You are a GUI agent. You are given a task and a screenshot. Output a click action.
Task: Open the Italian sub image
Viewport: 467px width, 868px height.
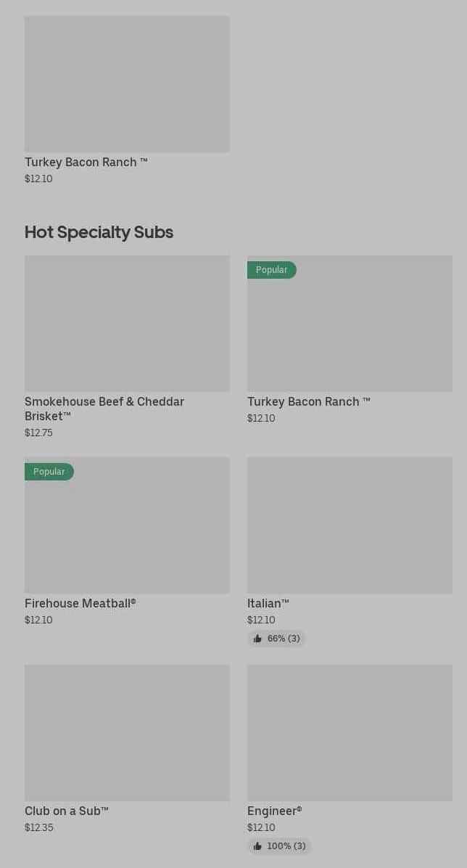[350, 525]
